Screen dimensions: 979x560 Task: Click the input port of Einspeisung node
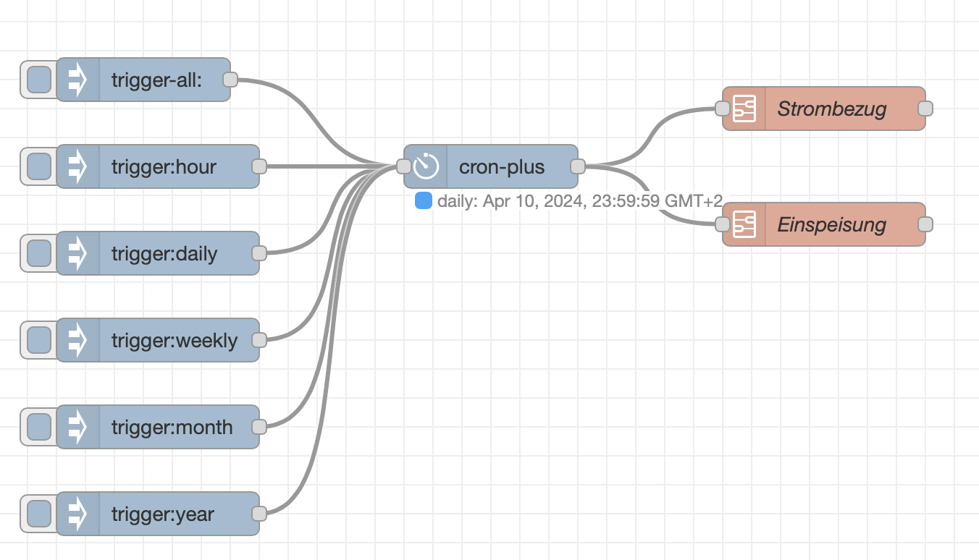coord(723,224)
